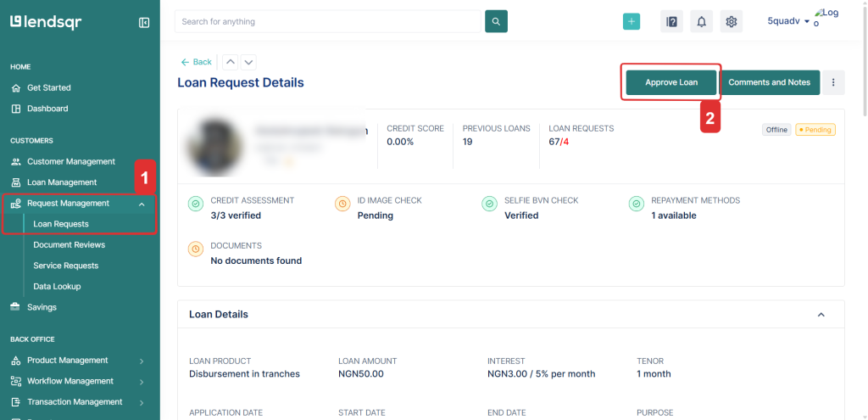Open the notifications bell

coord(701,21)
